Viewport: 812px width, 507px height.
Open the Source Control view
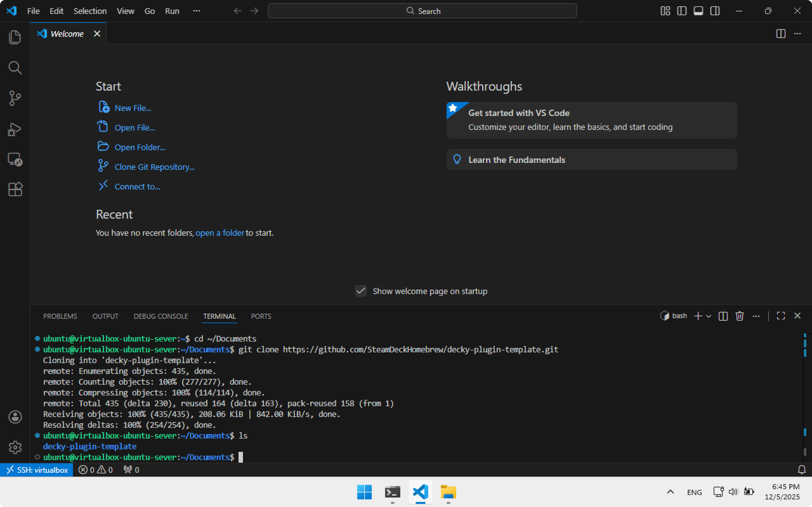click(x=15, y=98)
